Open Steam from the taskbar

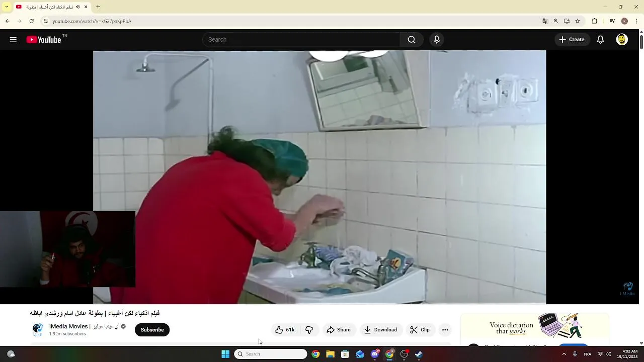pyautogui.click(x=419, y=354)
